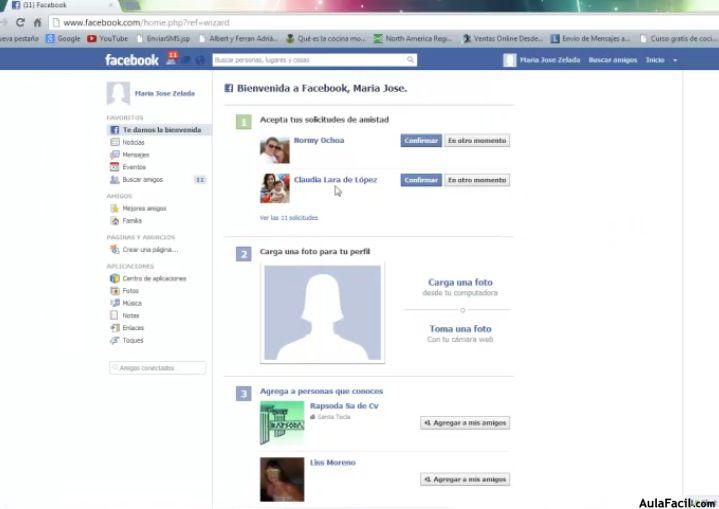The image size is (719, 509).
Task: Click Ver las 11 solicitudes link
Action: pos(289,218)
